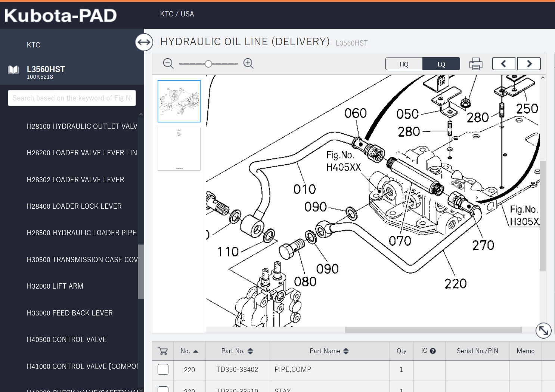Image resolution: width=555 pixels, height=392 pixels.
Task: Switch image quality to HQ
Action: [404, 64]
